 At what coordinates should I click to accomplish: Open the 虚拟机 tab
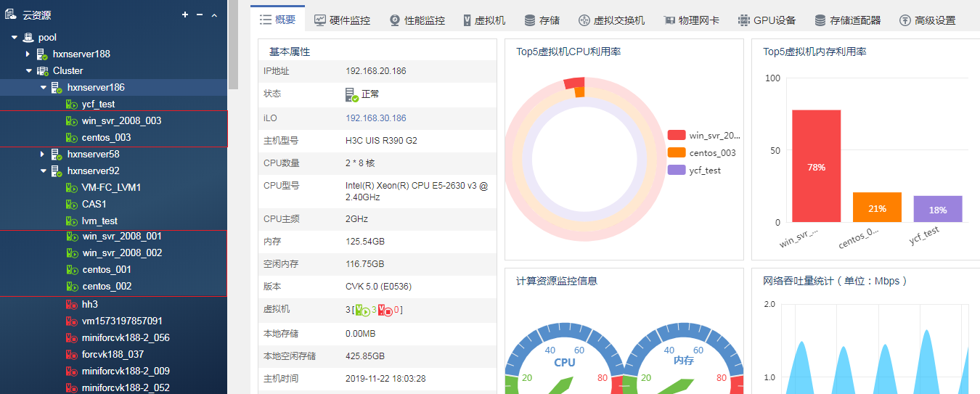click(484, 20)
